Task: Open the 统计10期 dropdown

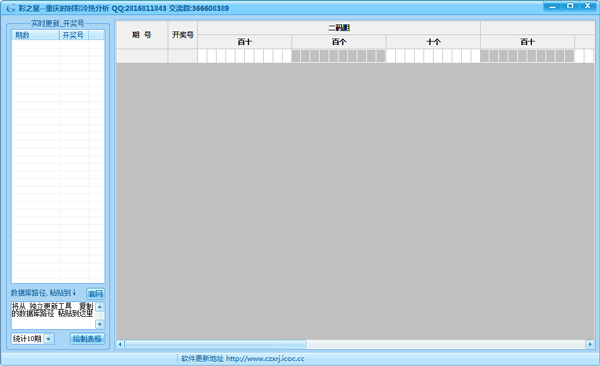Action: (49, 339)
